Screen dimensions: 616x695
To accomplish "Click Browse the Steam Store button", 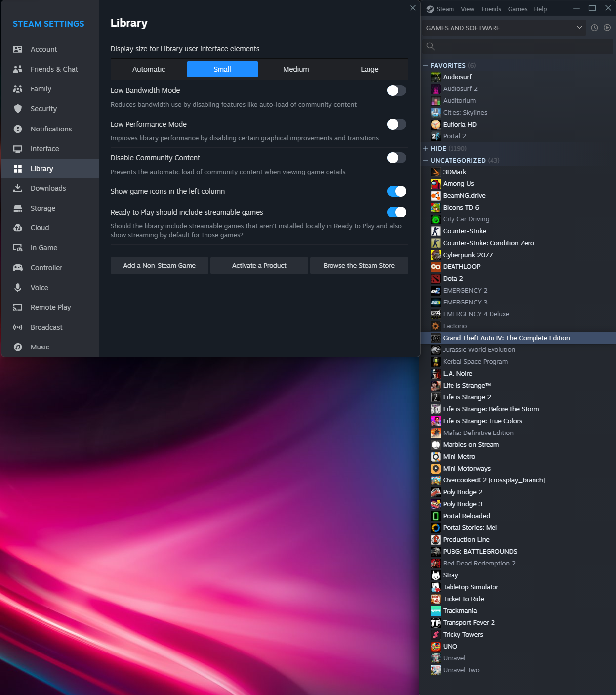I will tap(359, 265).
